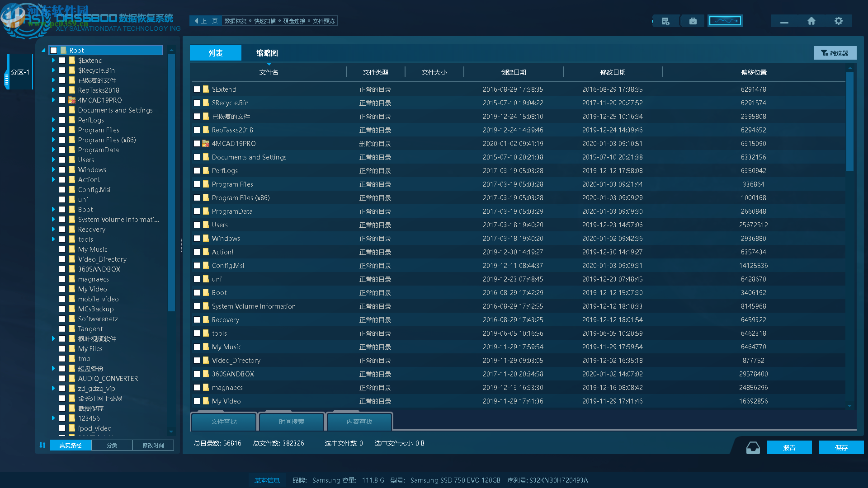The width and height of the screenshot is (868, 488).
Task: Collapse the Root tree node
Action: tap(43, 51)
